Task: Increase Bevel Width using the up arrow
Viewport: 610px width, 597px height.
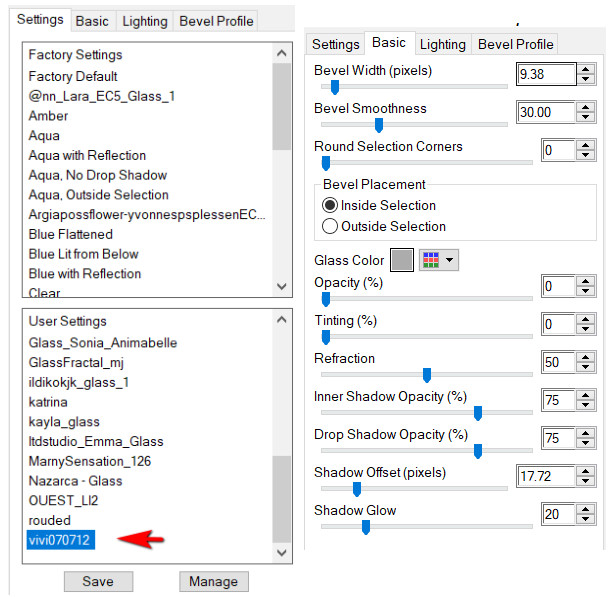Action: pos(586,68)
